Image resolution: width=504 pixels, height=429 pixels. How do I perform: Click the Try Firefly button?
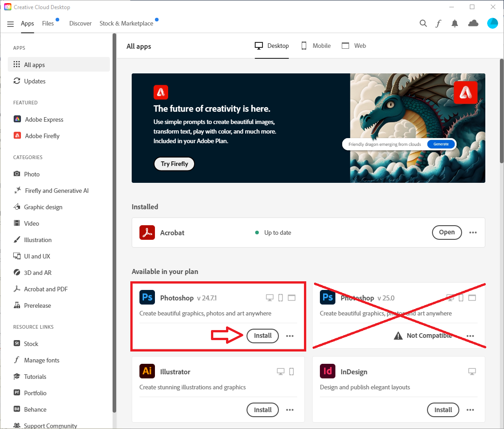(x=174, y=164)
